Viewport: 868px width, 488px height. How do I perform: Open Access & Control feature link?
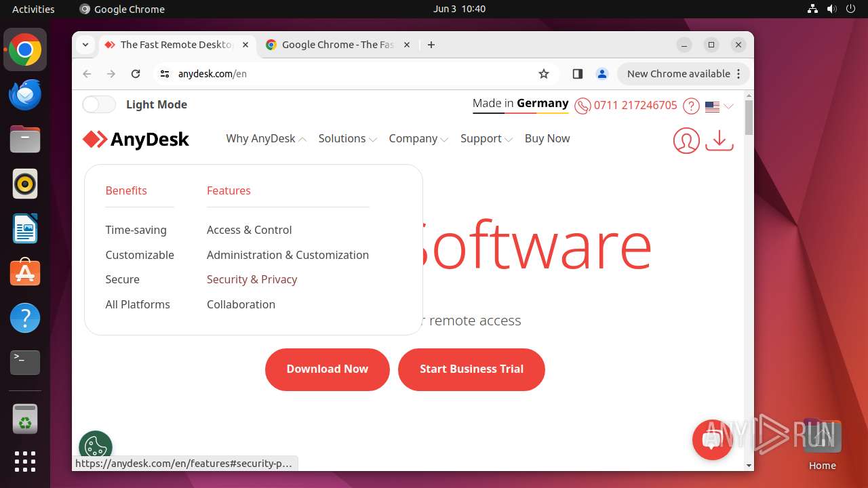pos(249,230)
